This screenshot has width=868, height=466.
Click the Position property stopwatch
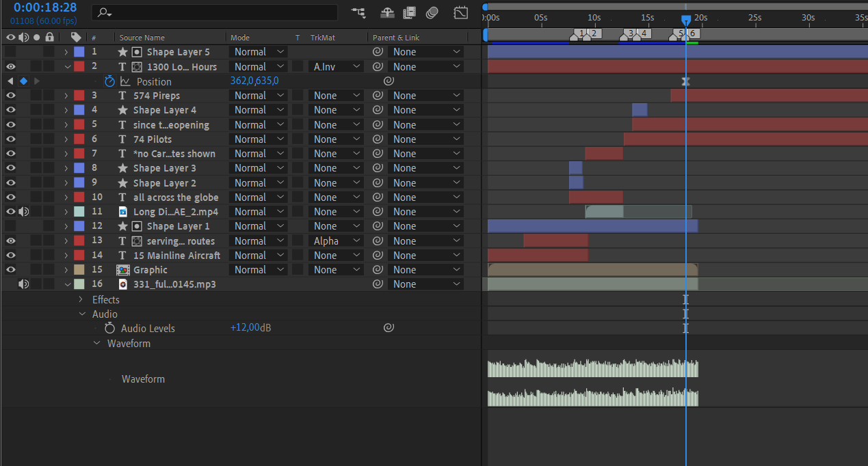[110, 81]
